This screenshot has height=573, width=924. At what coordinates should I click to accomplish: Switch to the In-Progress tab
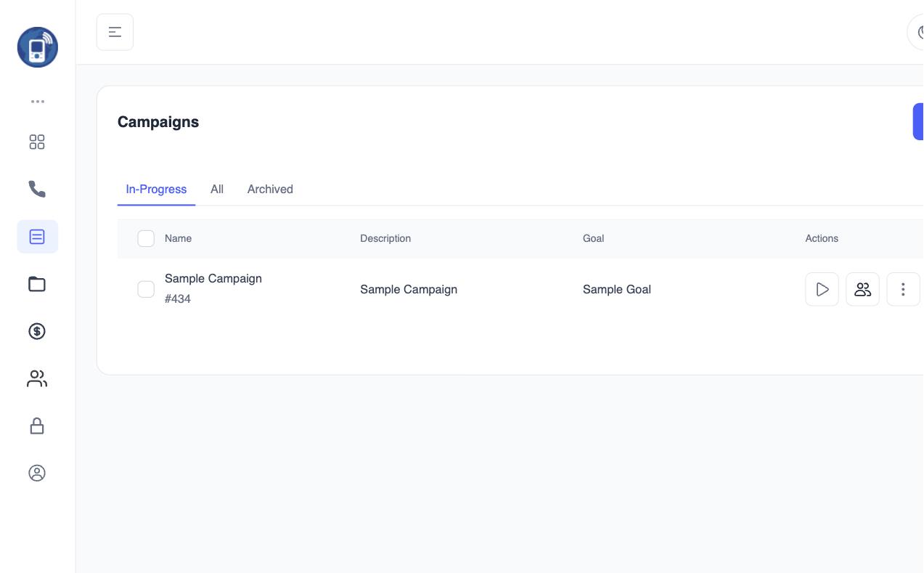tap(156, 189)
